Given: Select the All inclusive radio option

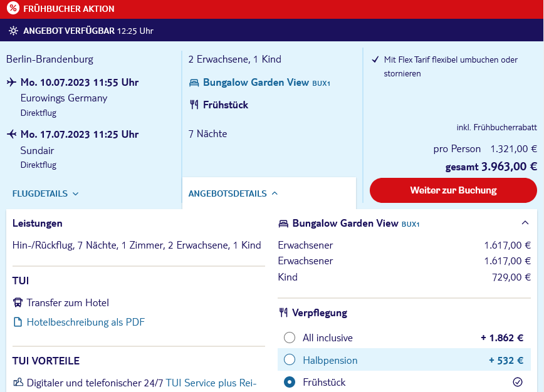Looking at the screenshot, I should coord(290,338).
